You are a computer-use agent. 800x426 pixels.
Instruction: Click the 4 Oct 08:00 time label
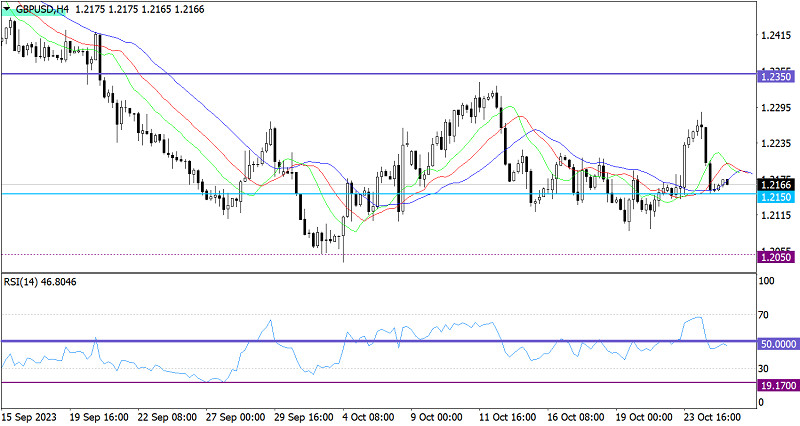(368, 415)
